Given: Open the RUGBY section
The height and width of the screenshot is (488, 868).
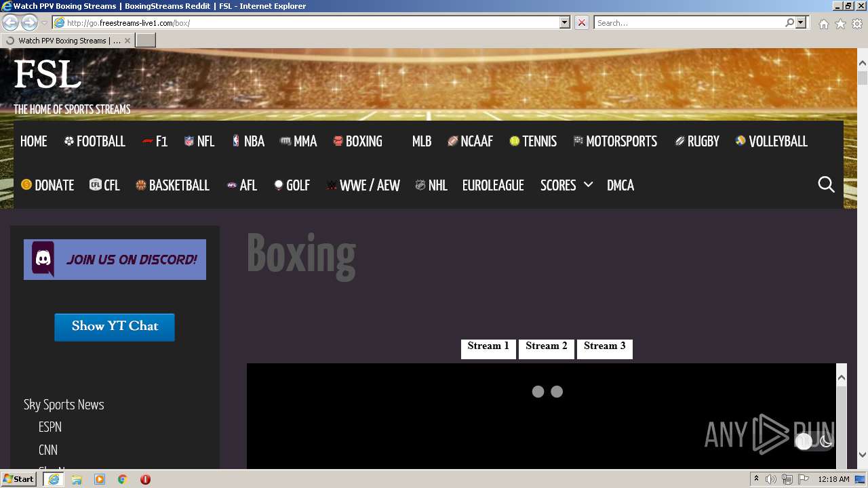Looking at the screenshot, I should pyautogui.click(x=697, y=141).
